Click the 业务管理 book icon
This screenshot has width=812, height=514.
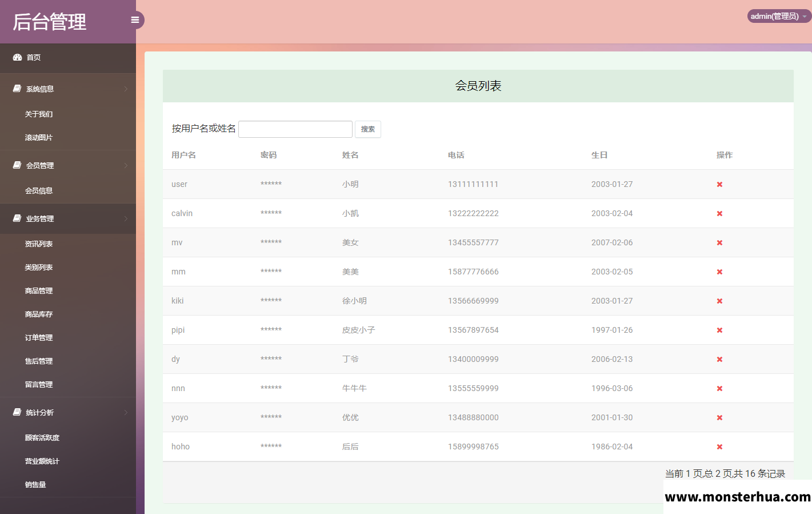coord(17,218)
